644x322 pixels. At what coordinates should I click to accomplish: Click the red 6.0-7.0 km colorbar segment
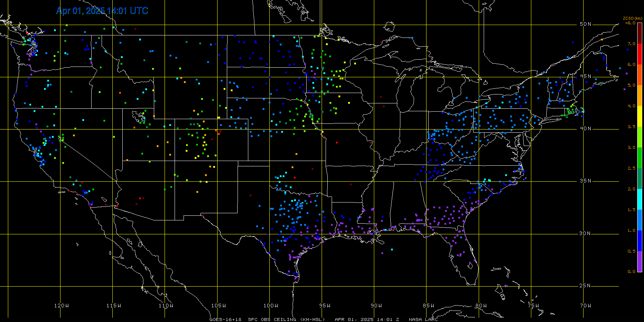[x=640, y=54]
